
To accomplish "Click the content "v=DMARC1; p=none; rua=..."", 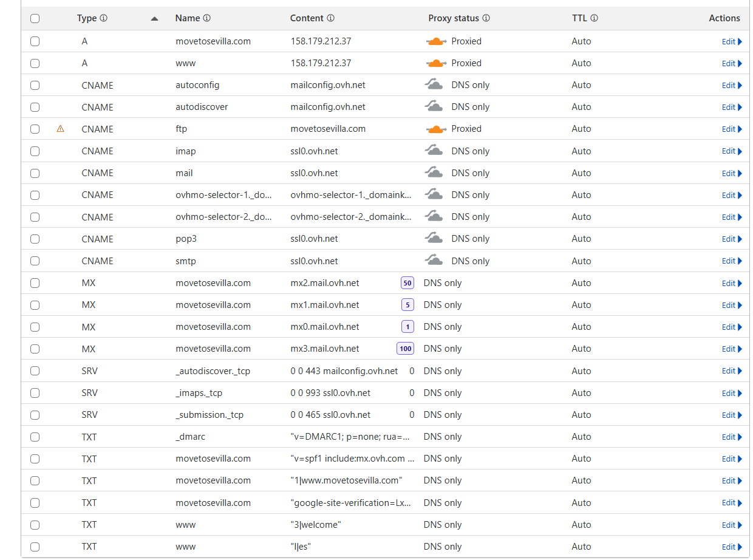I will tap(350, 437).
